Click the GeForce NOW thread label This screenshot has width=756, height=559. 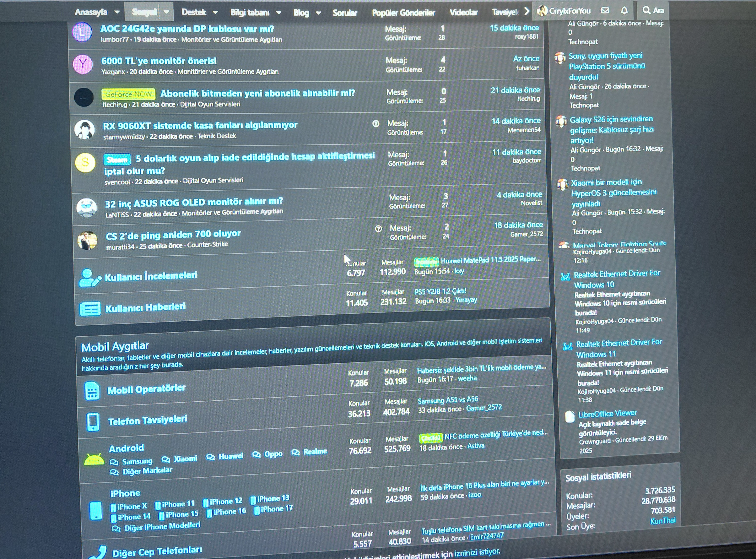click(x=128, y=94)
